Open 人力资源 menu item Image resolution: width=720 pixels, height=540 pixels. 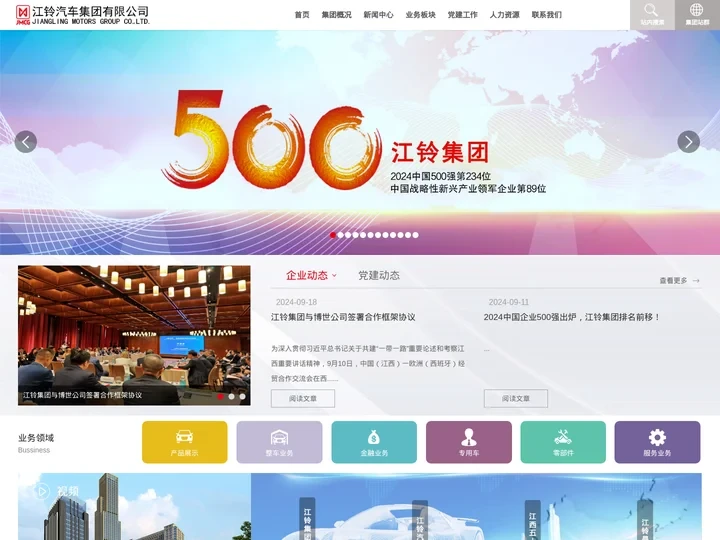point(505,15)
